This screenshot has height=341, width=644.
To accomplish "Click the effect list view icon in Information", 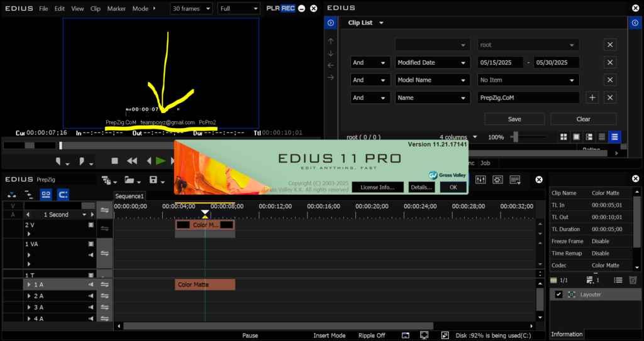I will pos(618,280).
